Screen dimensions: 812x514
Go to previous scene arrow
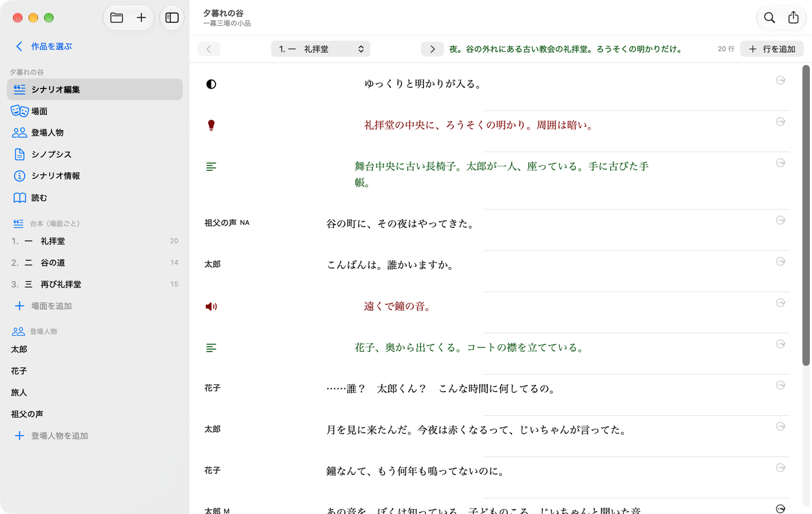(209, 49)
